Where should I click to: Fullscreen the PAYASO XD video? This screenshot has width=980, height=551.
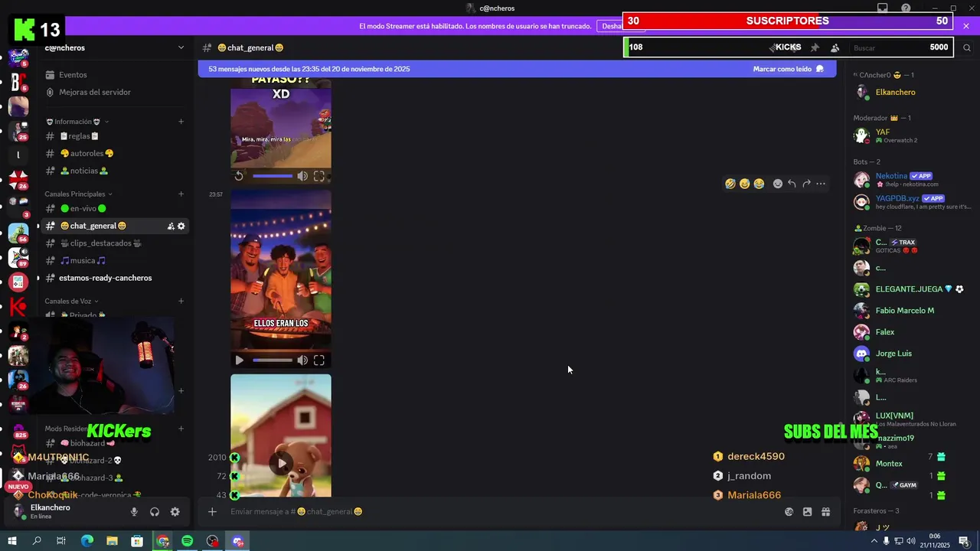pos(319,176)
